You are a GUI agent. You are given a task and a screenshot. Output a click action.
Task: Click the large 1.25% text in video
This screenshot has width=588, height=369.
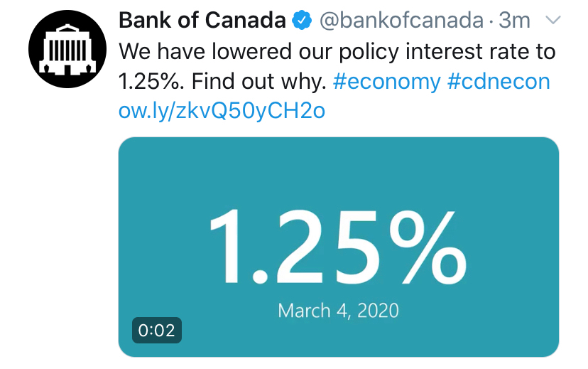(338, 247)
